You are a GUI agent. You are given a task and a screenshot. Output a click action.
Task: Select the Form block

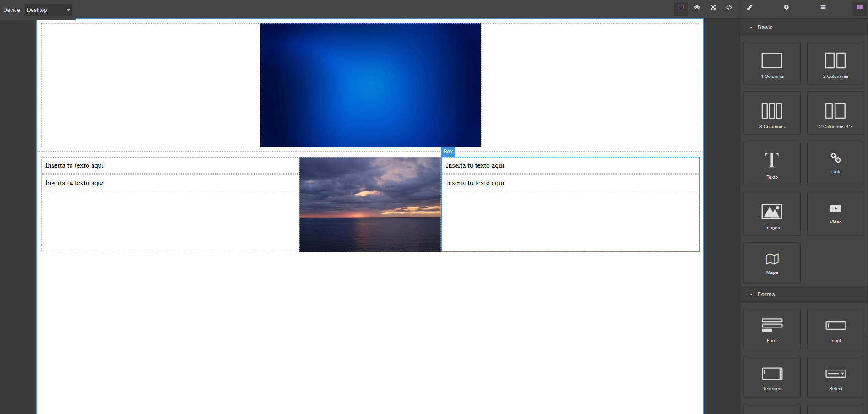(772, 329)
